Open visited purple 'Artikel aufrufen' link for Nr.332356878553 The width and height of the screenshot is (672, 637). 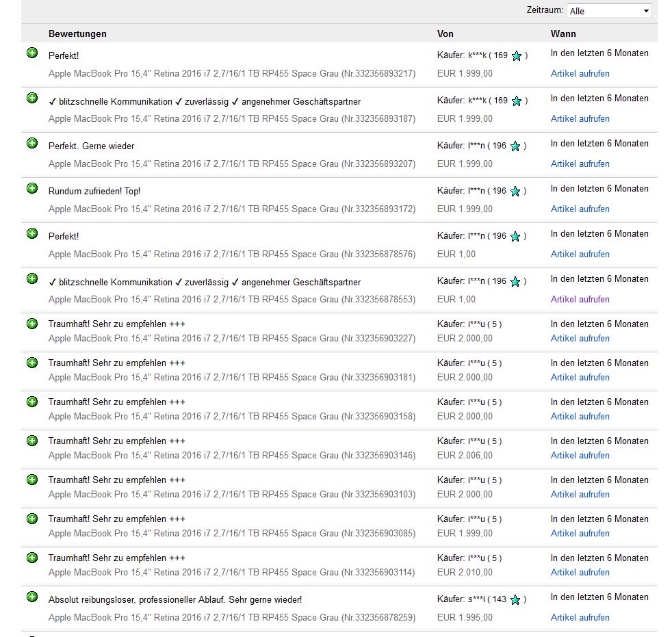pos(580,300)
